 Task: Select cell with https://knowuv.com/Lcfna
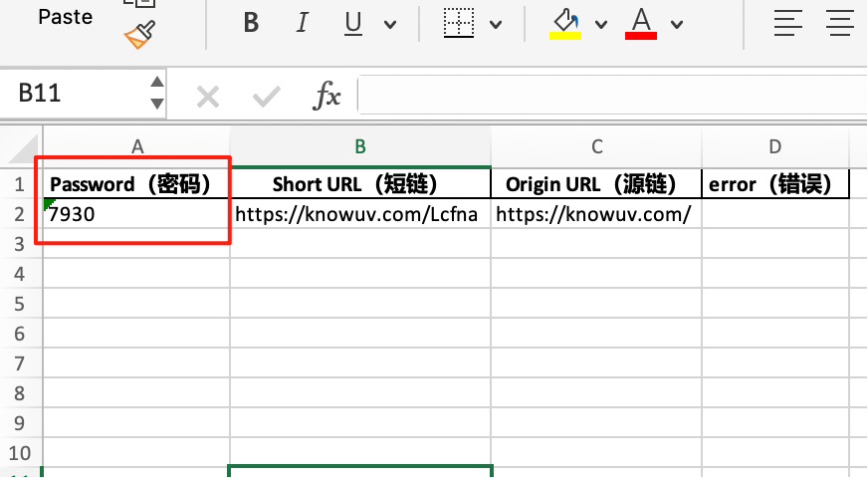[360, 214]
